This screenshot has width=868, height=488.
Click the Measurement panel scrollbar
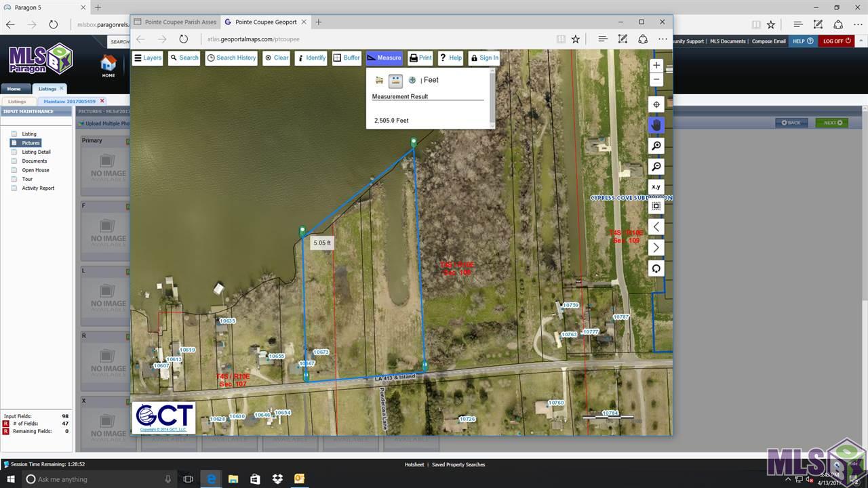tap(492, 98)
